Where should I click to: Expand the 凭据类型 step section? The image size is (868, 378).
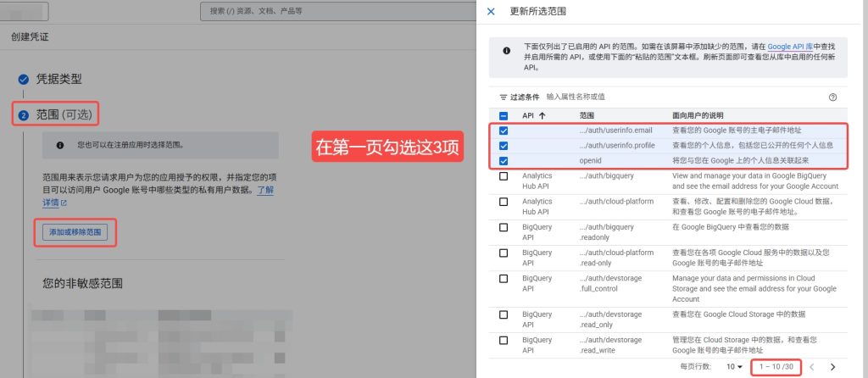pyautogui.click(x=58, y=79)
